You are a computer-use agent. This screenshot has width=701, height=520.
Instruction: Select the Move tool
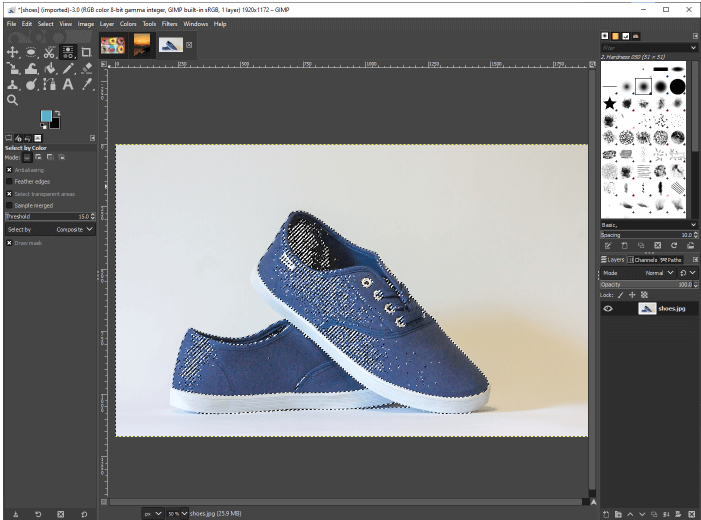click(13, 52)
